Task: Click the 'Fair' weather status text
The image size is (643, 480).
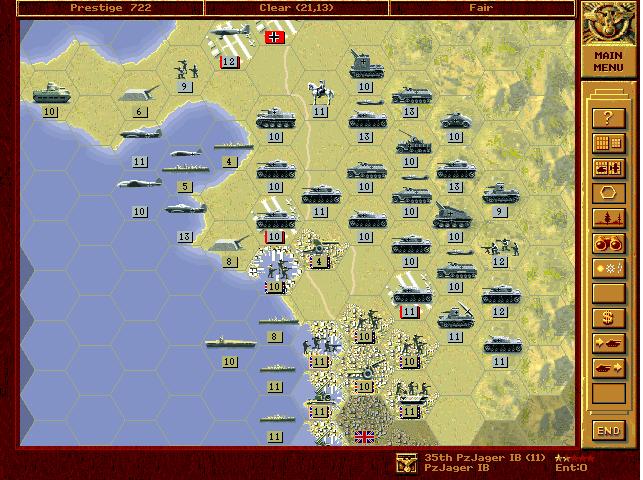Action: coord(481,7)
